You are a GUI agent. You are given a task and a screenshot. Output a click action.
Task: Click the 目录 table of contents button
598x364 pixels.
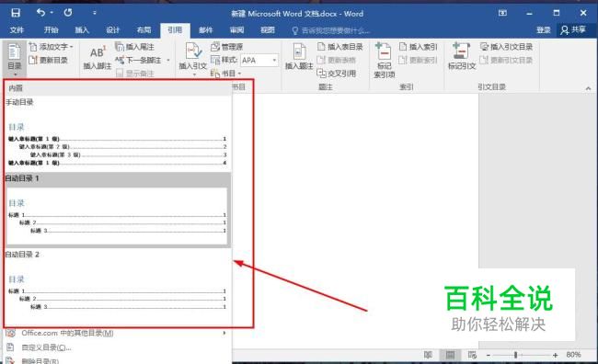pos(15,58)
